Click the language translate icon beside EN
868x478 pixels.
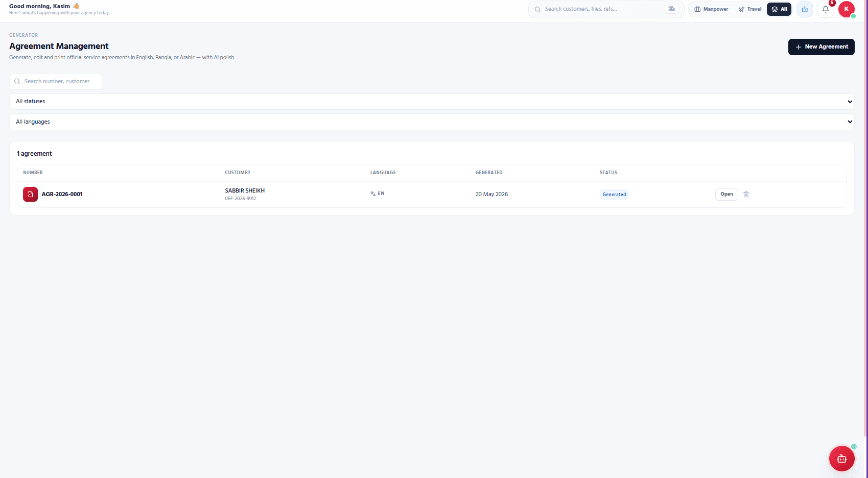coord(373,194)
